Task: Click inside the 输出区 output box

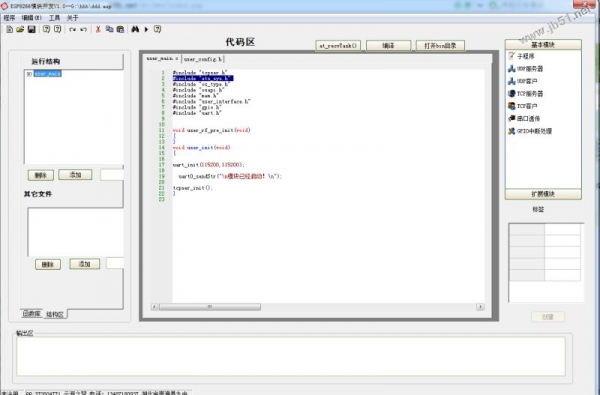Action: point(290,356)
